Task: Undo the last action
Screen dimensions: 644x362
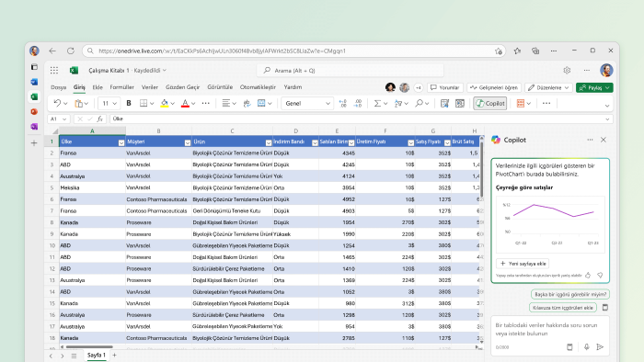Action: click(57, 103)
